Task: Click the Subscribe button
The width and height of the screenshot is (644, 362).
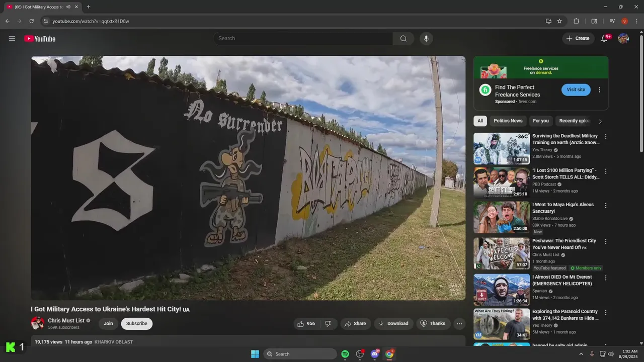Action: (137, 324)
